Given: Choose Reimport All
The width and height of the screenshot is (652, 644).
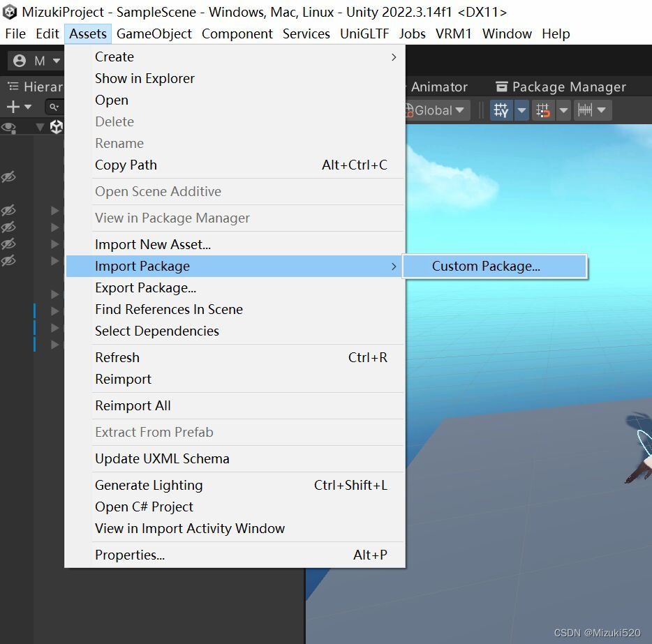Looking at the screenshot, I should click(235, 406).
